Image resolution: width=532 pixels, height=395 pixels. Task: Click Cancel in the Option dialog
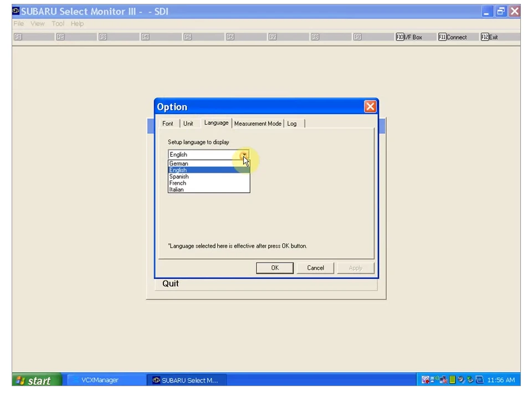(x=315, y=268)
